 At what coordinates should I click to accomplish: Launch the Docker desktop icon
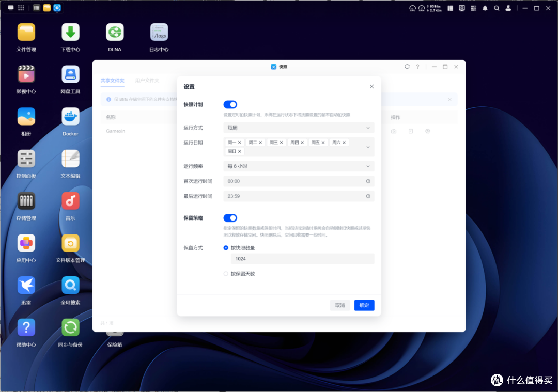pyautogui.click(x=70, y=117)
